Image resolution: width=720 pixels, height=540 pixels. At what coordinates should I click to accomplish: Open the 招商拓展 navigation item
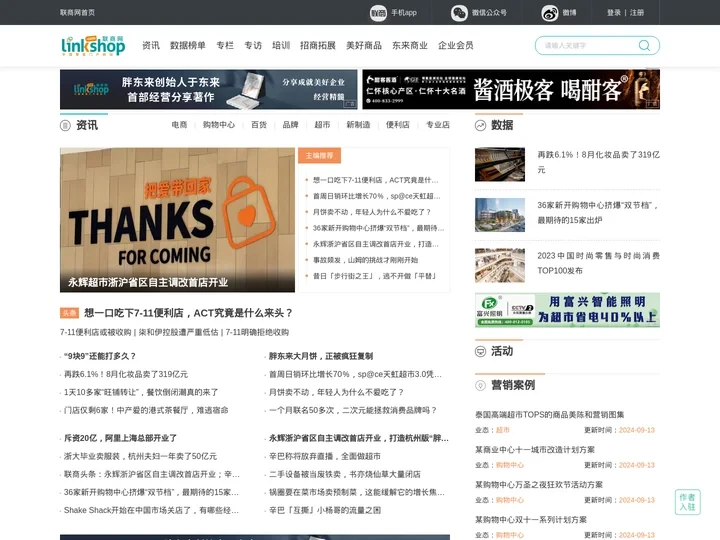[318, 45]
